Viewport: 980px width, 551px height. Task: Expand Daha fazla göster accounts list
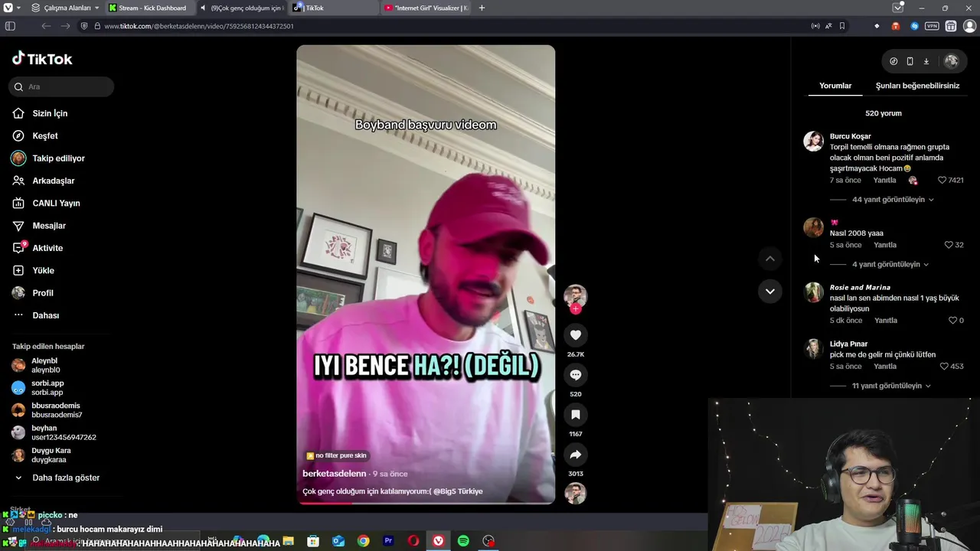pyautogui.click(x=66, y=478)
